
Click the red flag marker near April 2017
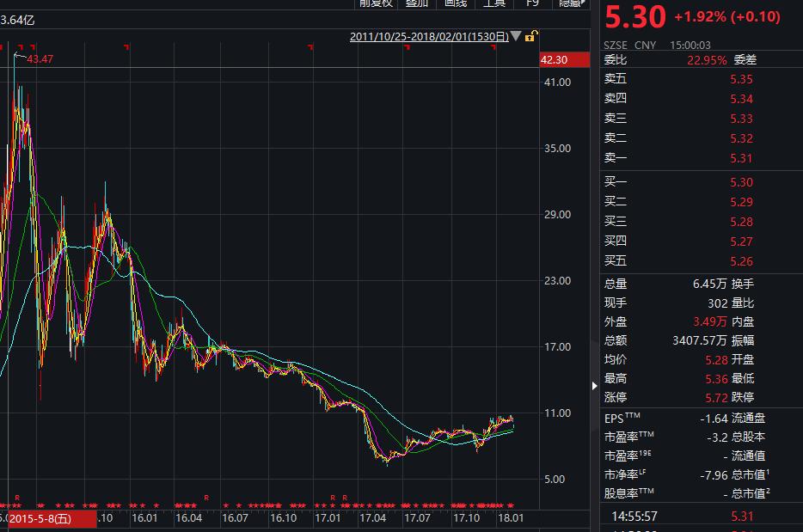coord(408,47)
